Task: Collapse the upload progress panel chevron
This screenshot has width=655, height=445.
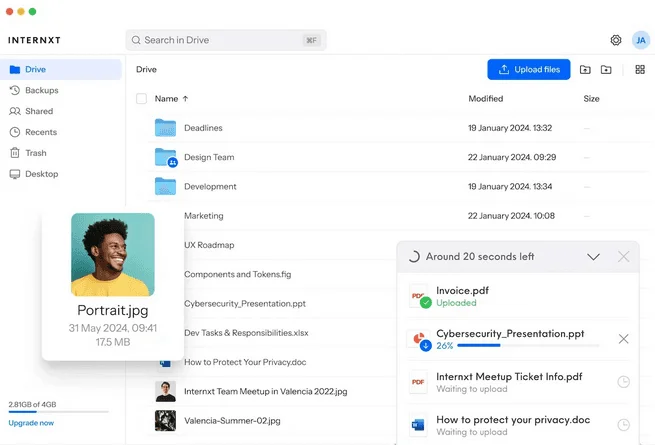Action: [594, 257]
